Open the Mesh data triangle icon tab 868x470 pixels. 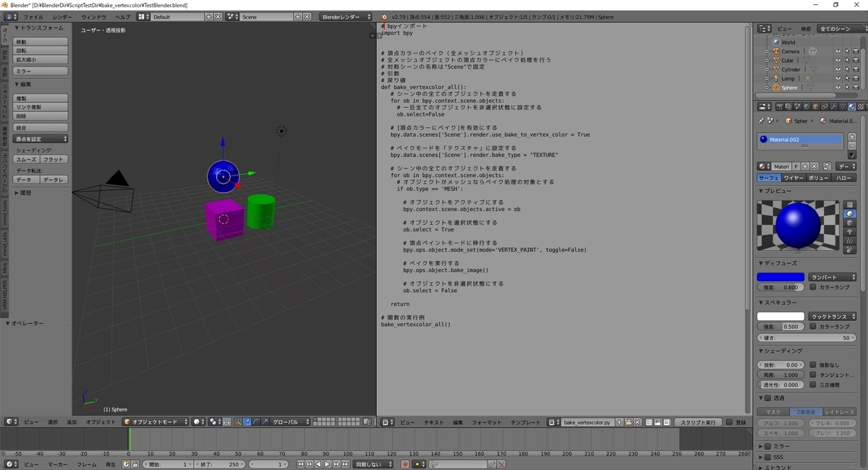pos(843,106)
